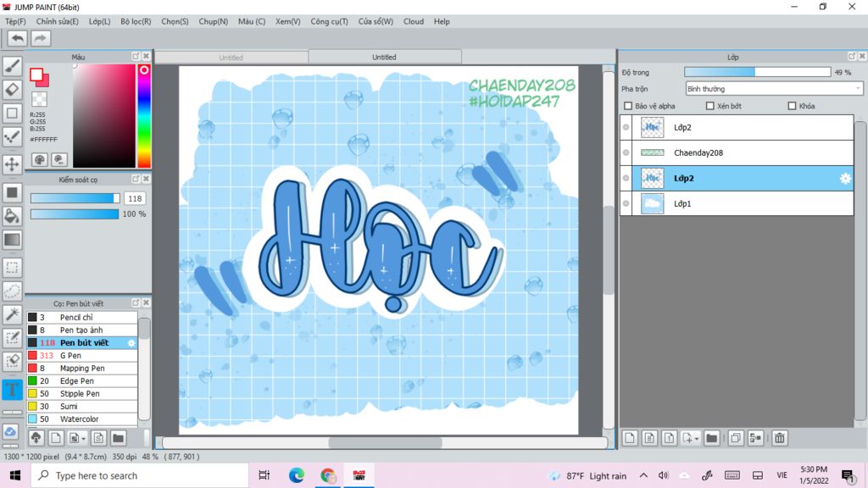The image size is (868, 488).
Task: Select the Fill rectangle tool
Action: tap(12, 192)
